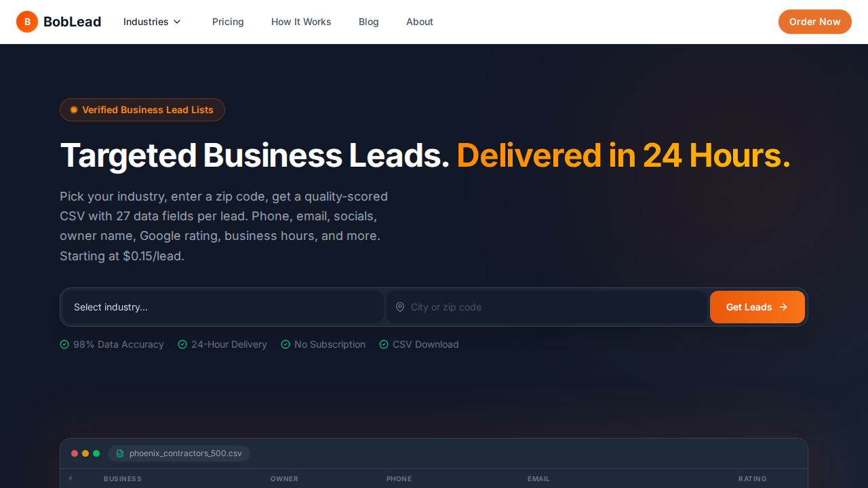This screenshot has height=488, width=868.
Task: Click the CSV file icon in preview tab
Action: (x=120, y=453)
